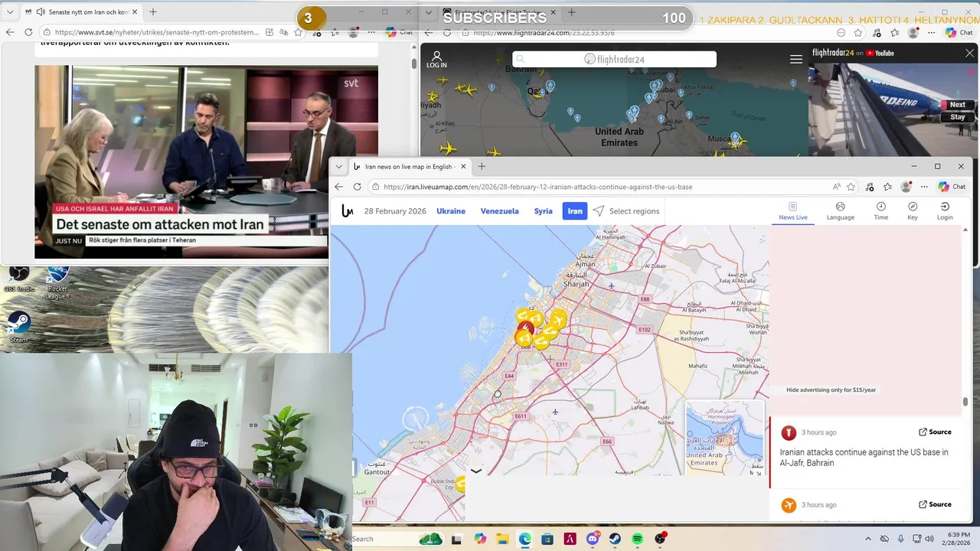Open Rocket League desktop shortcut

coord(57,282)
